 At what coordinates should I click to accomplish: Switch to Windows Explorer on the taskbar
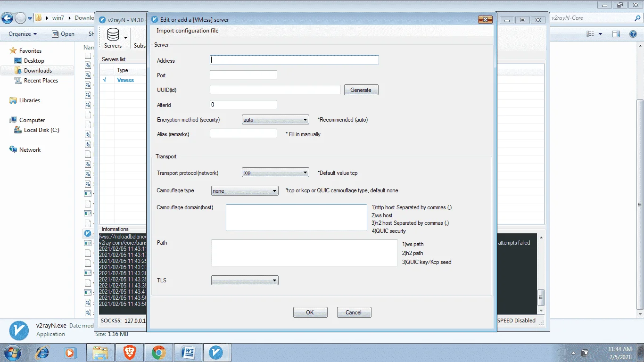tap(100, 353)
